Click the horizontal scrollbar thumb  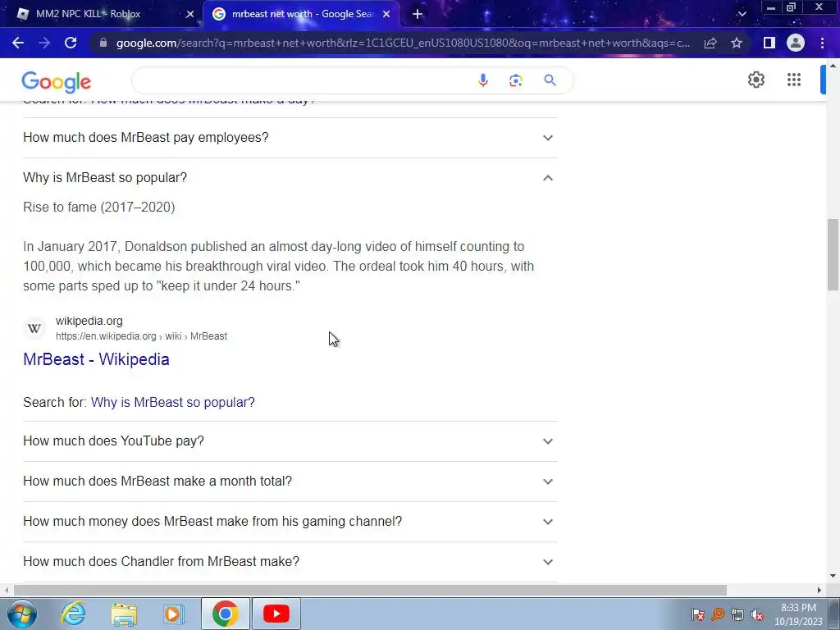[x=370, y=591]
